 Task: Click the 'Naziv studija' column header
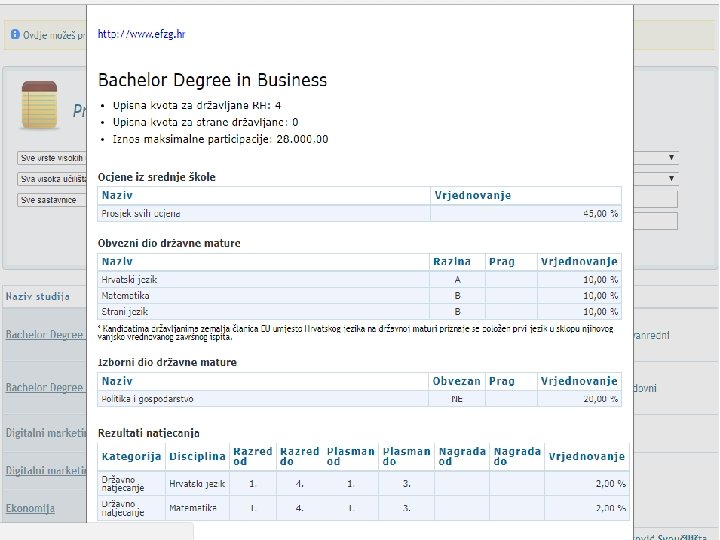[38, 297]
